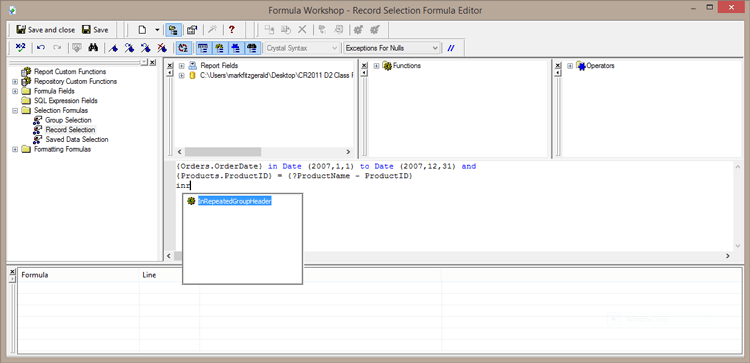
Task: Select Group Selection formula
Action: coord(68,120)
